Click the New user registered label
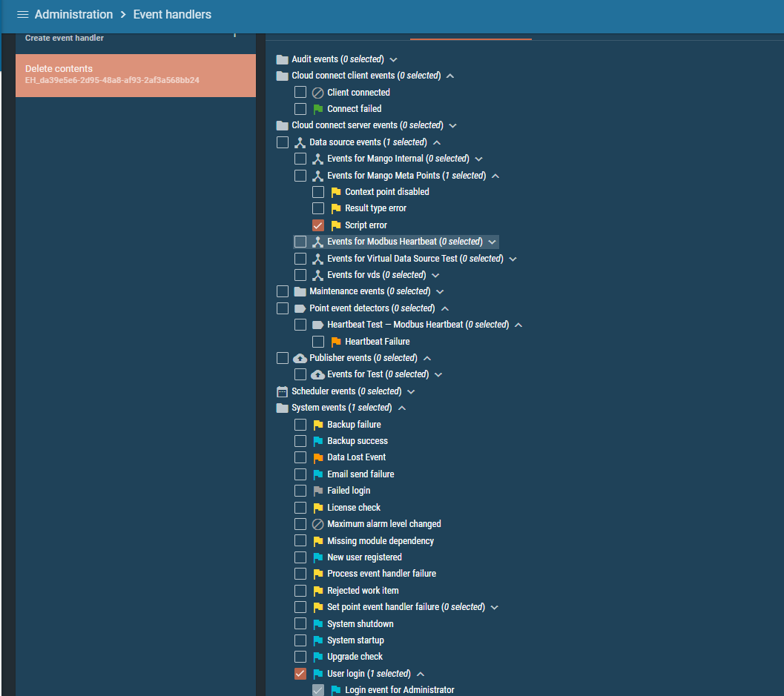The width and height of the screenshot is (784, 696). (x=364, y=557)
